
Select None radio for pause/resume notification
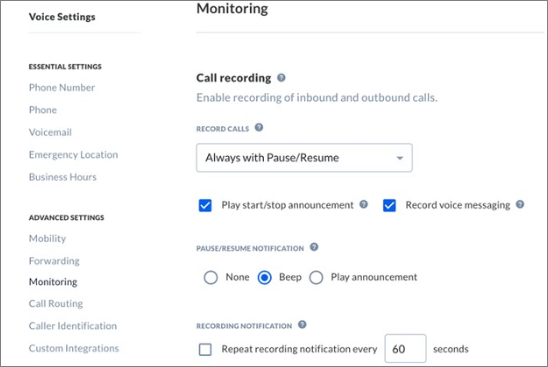(211, 278)
